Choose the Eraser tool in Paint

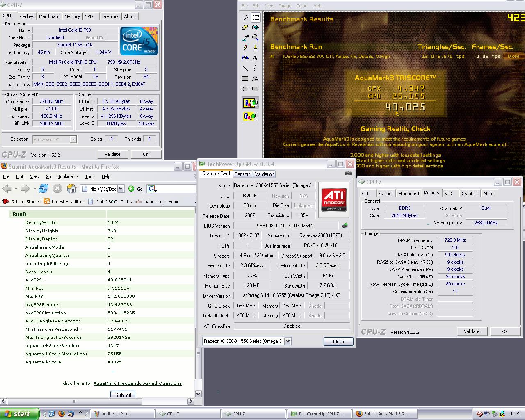point(245,27)
